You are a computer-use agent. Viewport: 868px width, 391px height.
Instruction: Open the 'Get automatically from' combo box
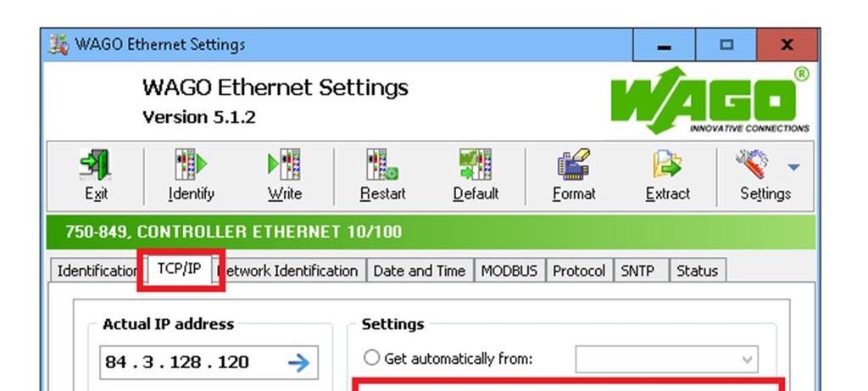(x=666, y=360)
